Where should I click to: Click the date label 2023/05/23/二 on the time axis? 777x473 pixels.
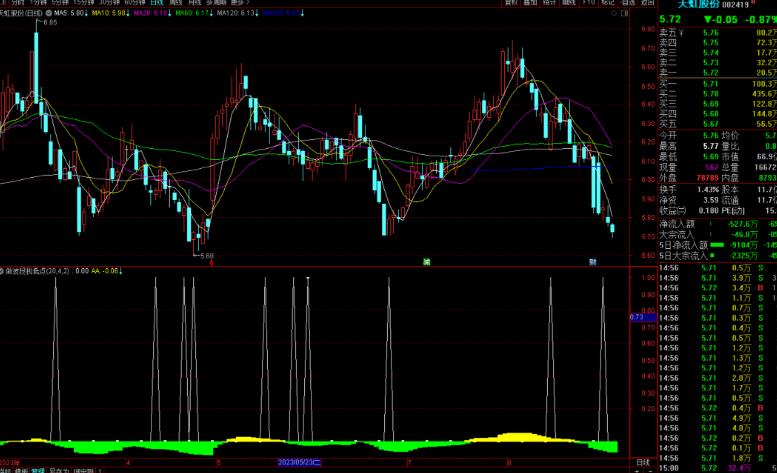click(299, 462)
